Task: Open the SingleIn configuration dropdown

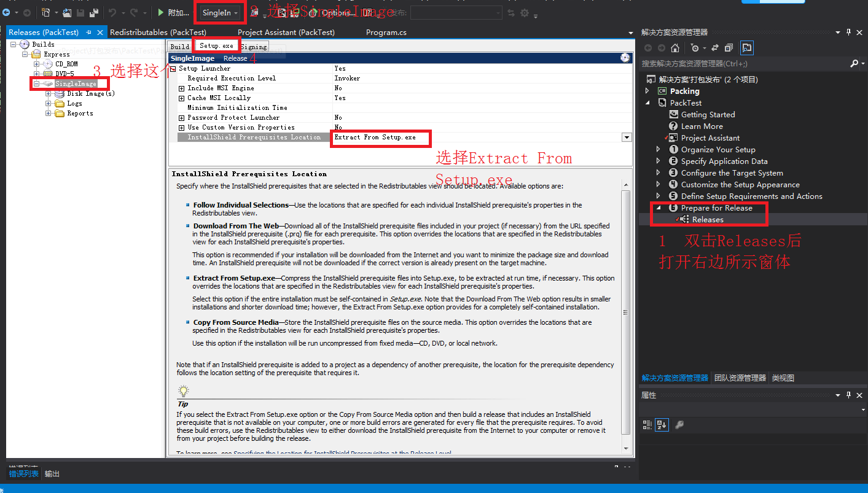Action: [236, 12]
